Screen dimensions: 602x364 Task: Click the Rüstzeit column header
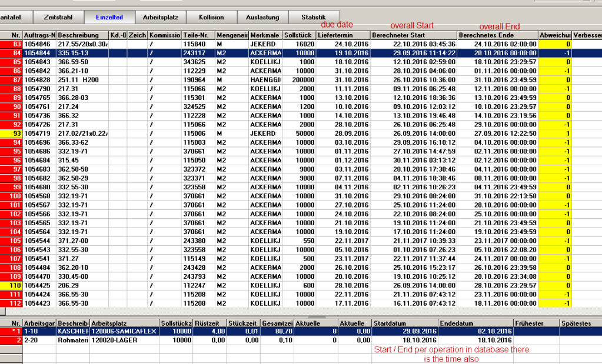[208, 323]
